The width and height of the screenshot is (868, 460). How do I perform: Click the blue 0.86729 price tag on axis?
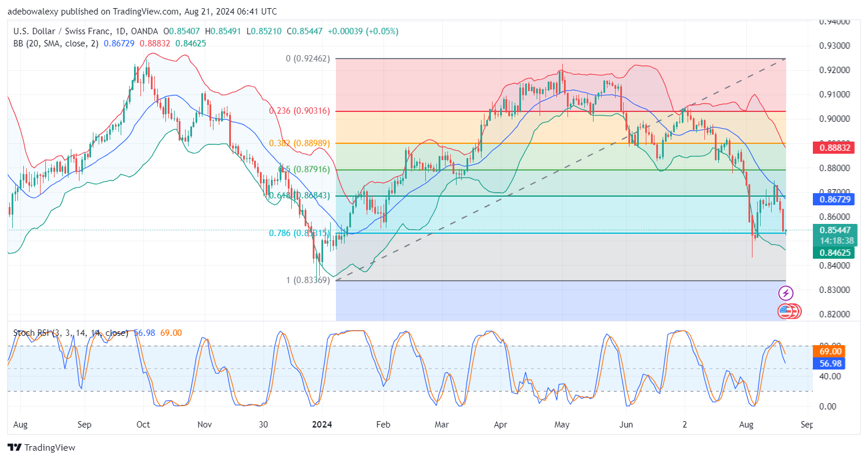[834, 199]
